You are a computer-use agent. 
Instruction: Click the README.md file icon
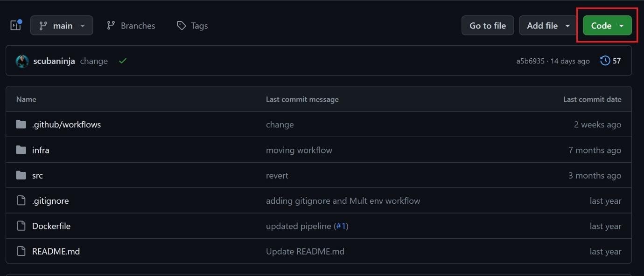(21, 251)
